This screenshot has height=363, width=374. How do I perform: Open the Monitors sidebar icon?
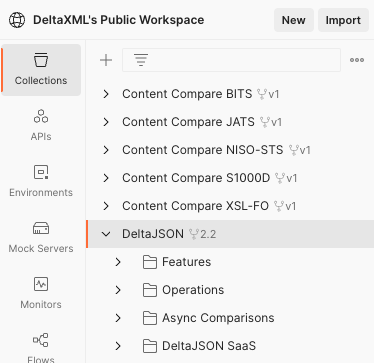tap(41, 293)
